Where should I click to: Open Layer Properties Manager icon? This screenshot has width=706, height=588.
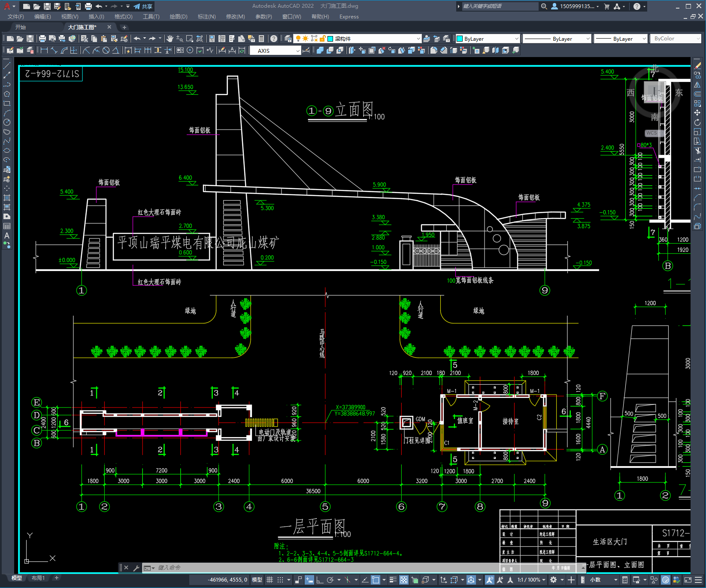point(288,39)
